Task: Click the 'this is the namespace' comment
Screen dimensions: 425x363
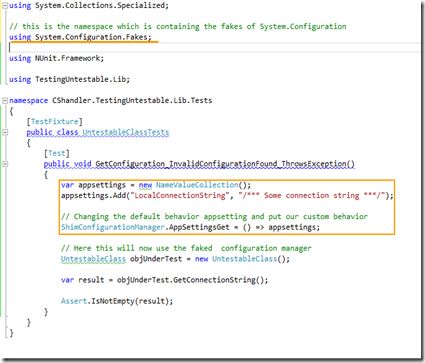Action: tap(178, 26)
